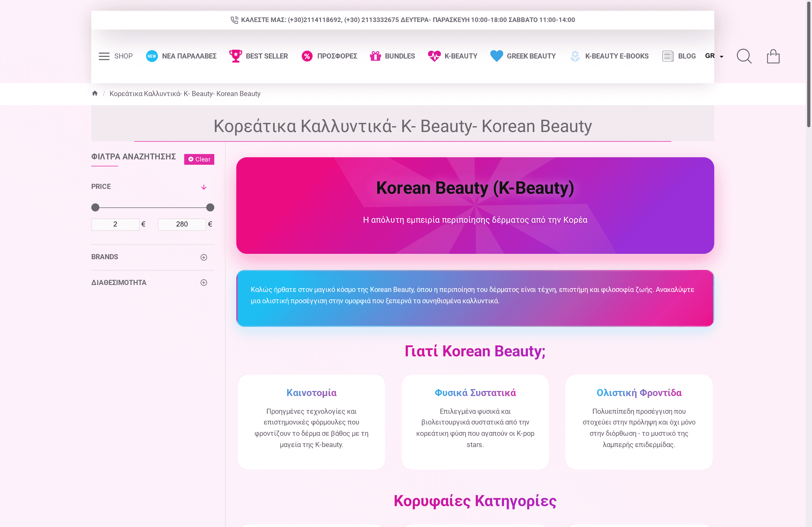812x527 pixels.
Task: Open the GR language dropdown
Action: (x=714, y=56)
